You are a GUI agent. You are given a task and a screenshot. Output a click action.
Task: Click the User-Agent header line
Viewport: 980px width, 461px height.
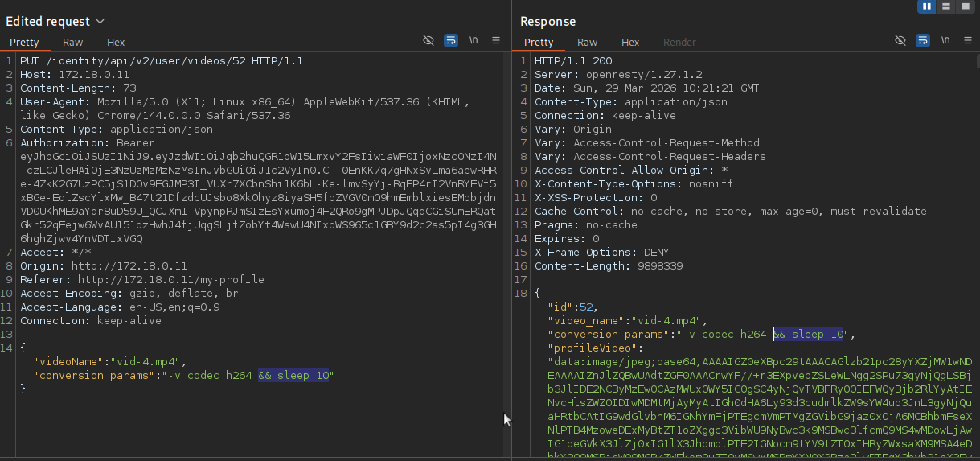(245, 109)
